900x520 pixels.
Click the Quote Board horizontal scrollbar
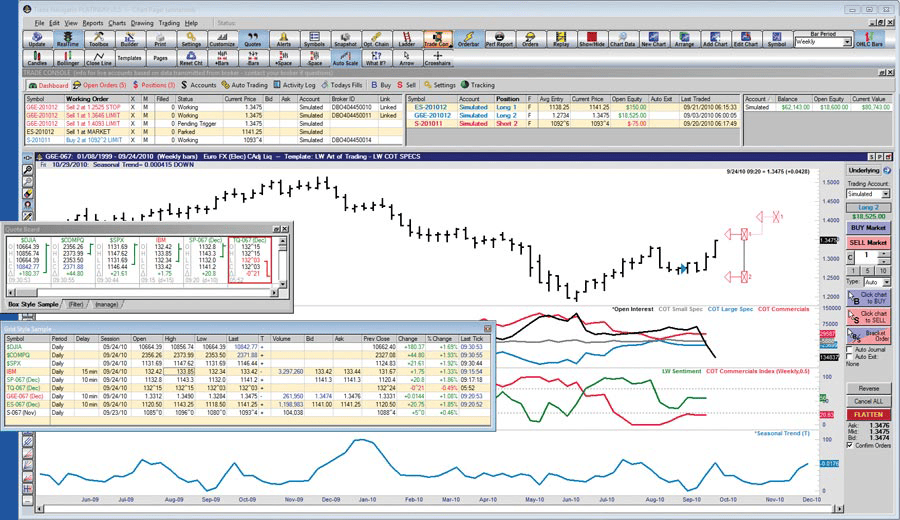tap(142, 293)
